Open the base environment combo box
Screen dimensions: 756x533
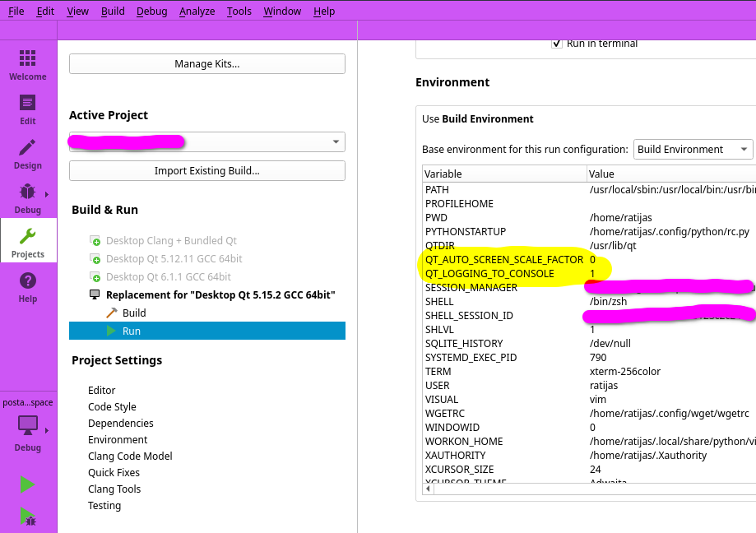(x=692, y=149)
